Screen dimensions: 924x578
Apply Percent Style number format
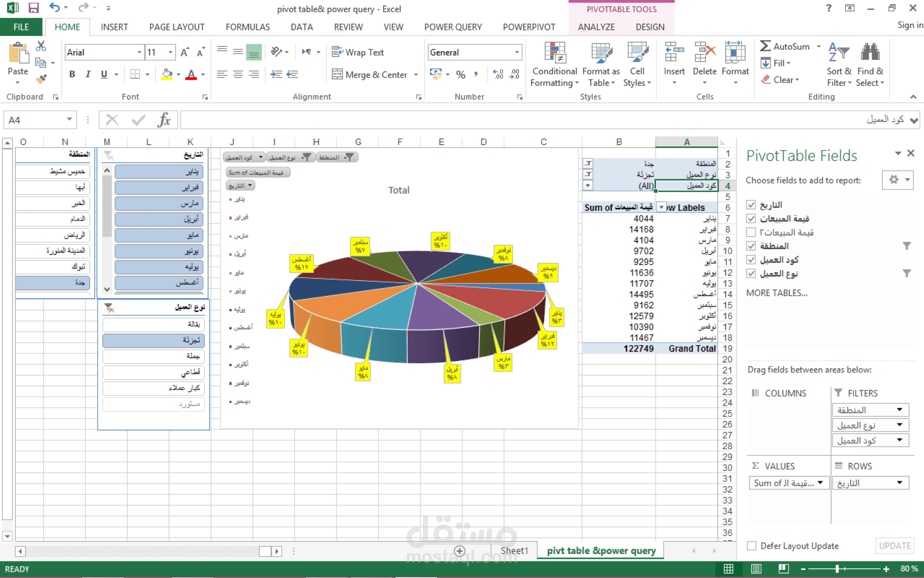pyautogui.click(x=461, y=74)
